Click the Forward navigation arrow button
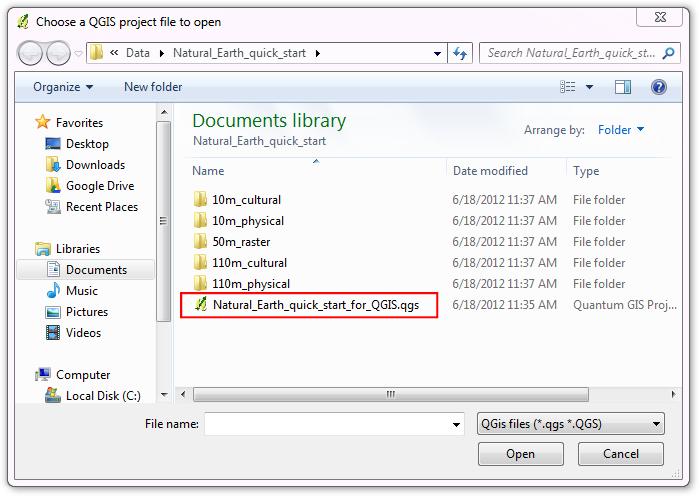Viewport: 700px width, 496px height. point(58,54)
